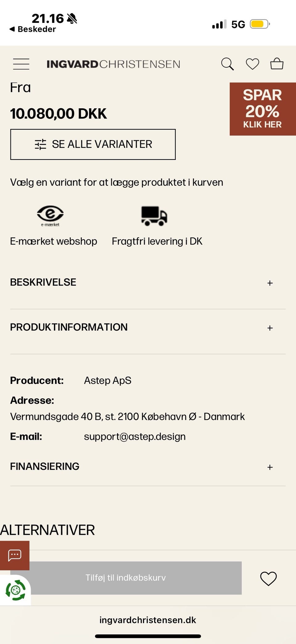
Task: Click the Fragtfri levering i DK text
Action: tap(157, 241)
